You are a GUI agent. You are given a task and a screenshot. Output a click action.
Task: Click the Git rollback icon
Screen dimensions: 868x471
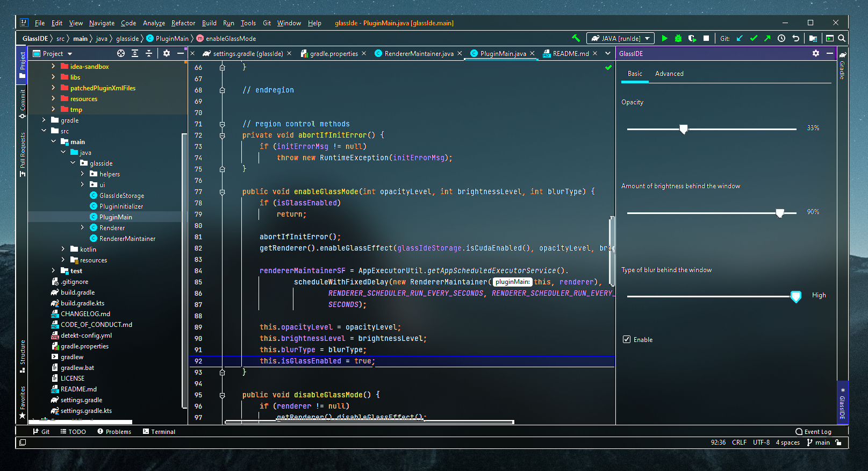[x=795, y=38]
